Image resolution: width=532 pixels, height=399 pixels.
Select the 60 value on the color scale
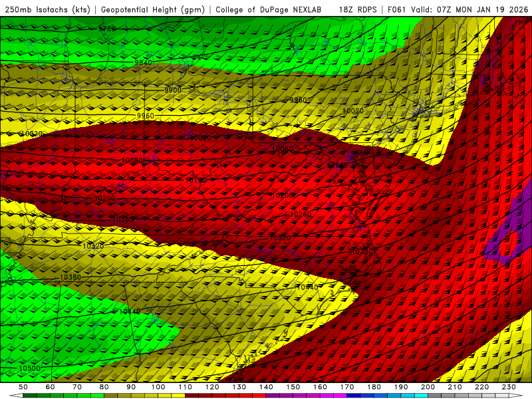click(50, 387)
